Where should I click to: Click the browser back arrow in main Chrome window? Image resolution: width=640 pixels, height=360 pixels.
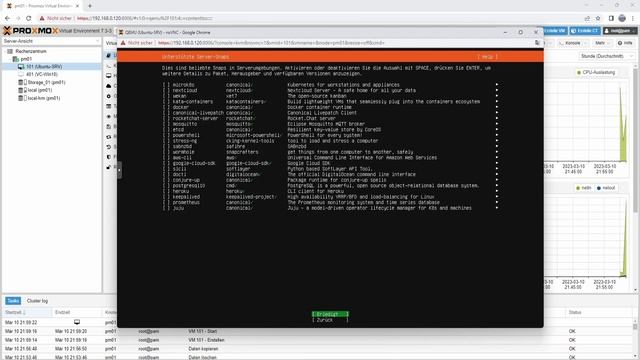point(7,18)
